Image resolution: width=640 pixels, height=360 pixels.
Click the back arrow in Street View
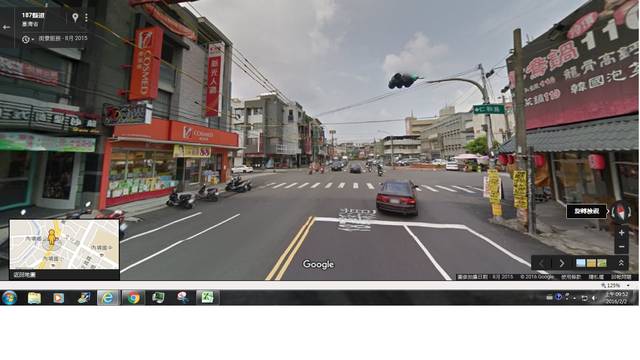[x=6, y=27]
